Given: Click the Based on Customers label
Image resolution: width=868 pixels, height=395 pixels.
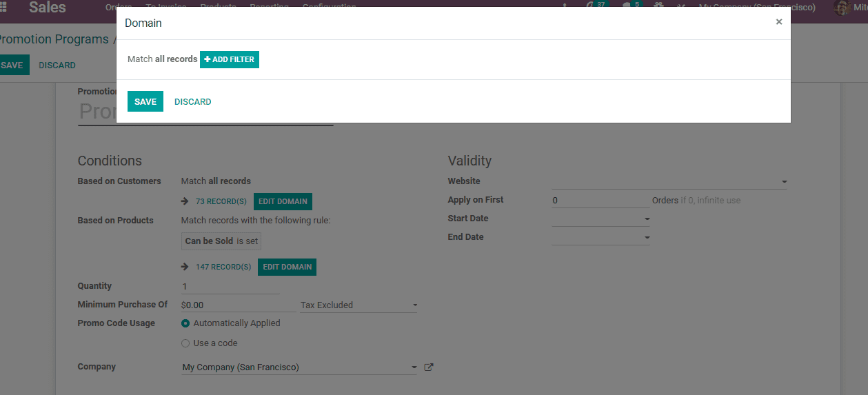Looking at the screenshot, I should coord(119,181).
